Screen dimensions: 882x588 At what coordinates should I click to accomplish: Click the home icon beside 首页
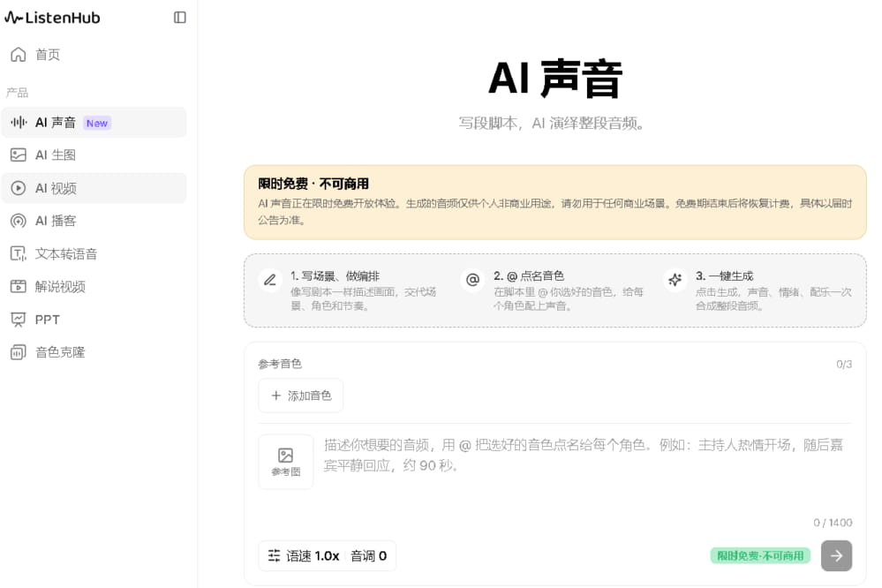pos(19,55)
